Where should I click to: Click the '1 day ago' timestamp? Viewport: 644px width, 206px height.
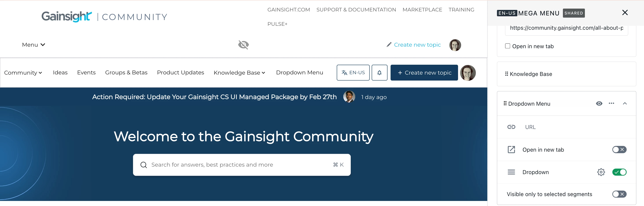pos(374,97)
